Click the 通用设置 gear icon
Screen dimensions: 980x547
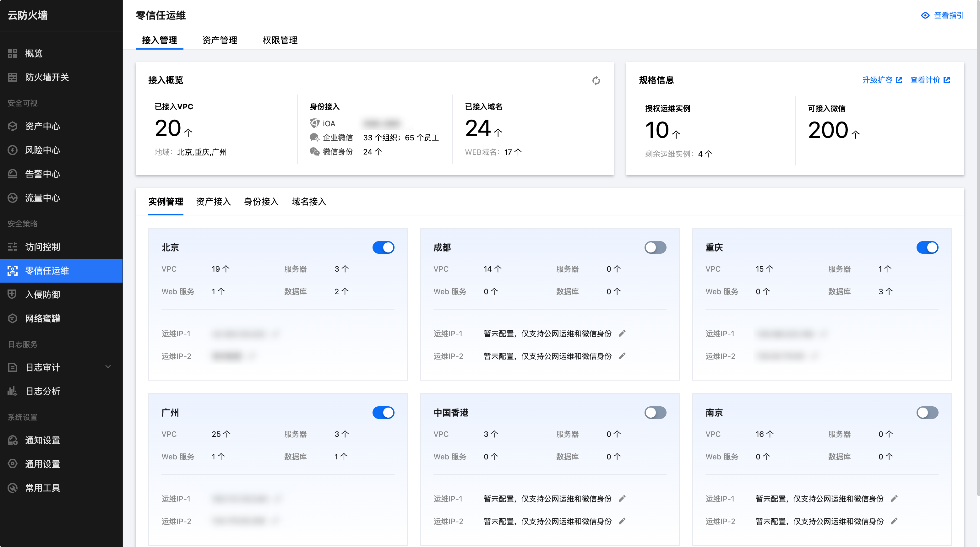click(x=13, y=464)
